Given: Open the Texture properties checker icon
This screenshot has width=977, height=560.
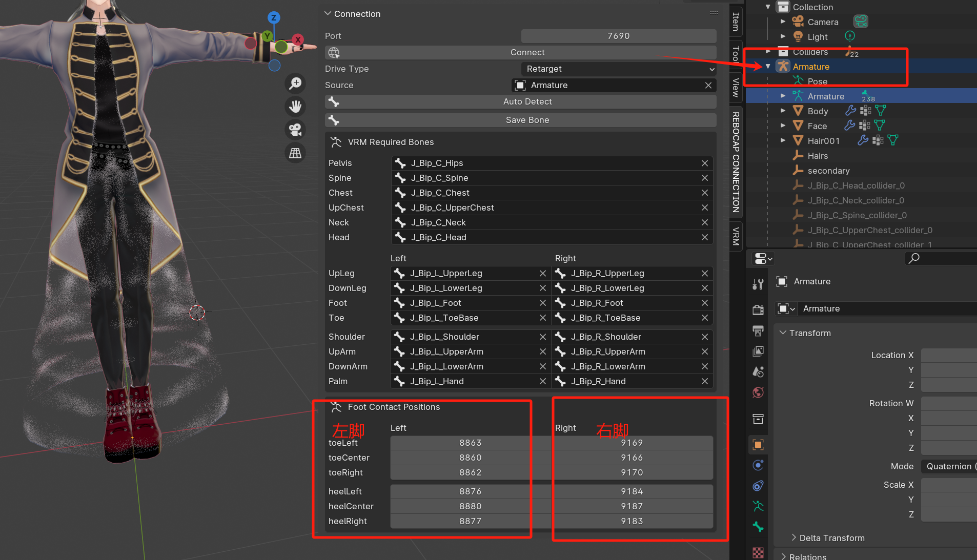Looking at the screenshot, I should coord(758,552).
